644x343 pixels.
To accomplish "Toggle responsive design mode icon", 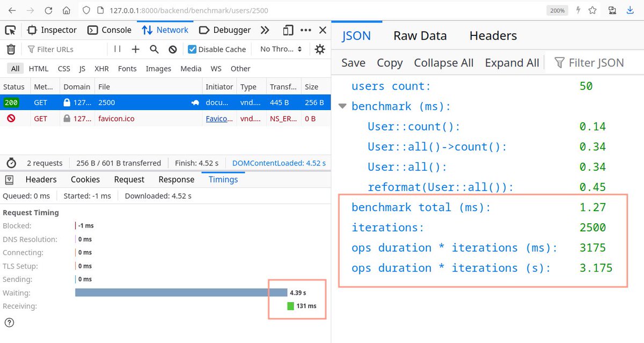I will tap(289, 30).
